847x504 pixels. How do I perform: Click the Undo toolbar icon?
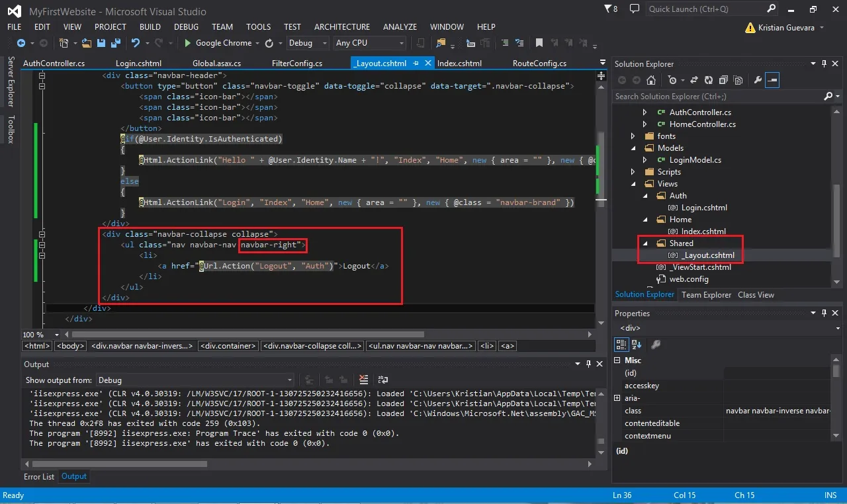coord(136,43)
